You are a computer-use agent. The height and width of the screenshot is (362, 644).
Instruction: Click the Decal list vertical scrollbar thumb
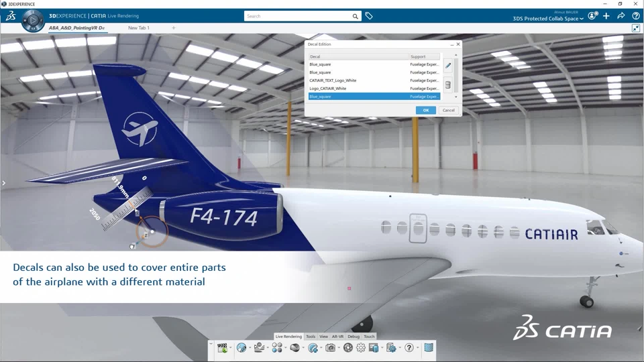point(456,75)
